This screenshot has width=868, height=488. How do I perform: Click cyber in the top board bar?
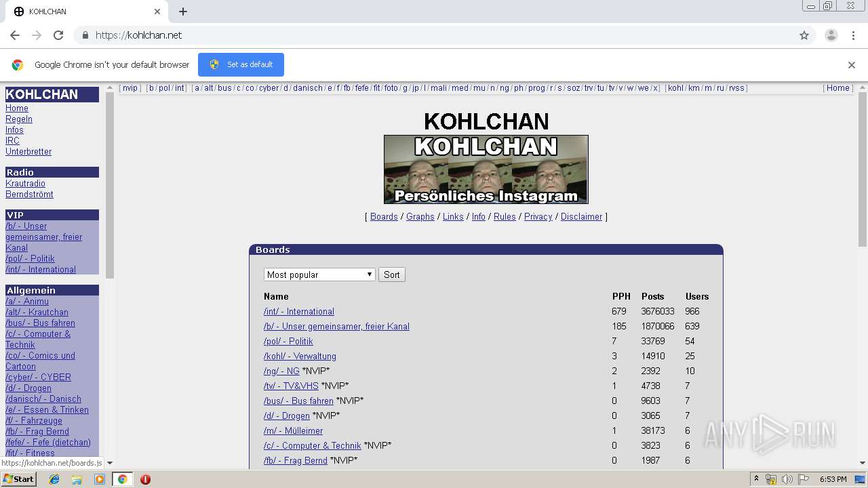pos(269,88)
